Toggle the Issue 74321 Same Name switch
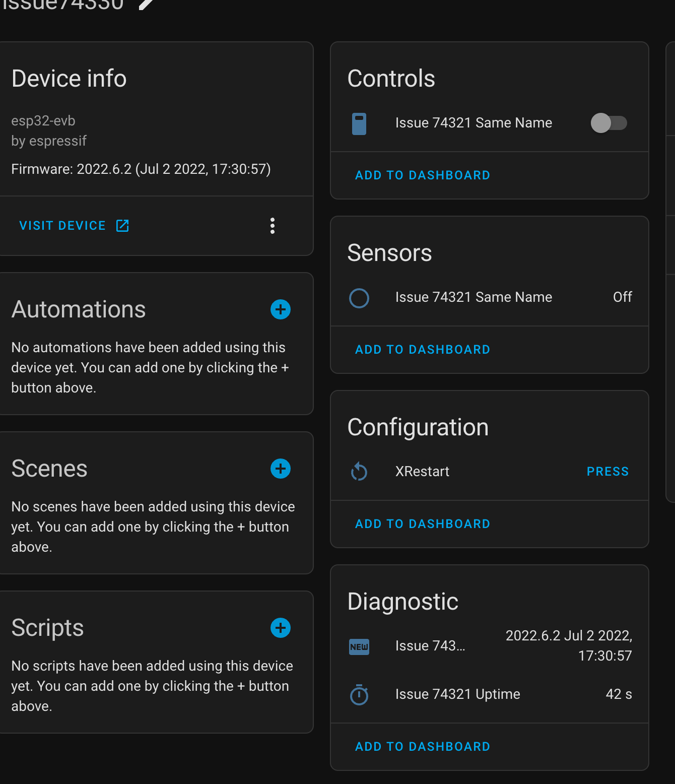The image size is (675, 784). (609, 123)
